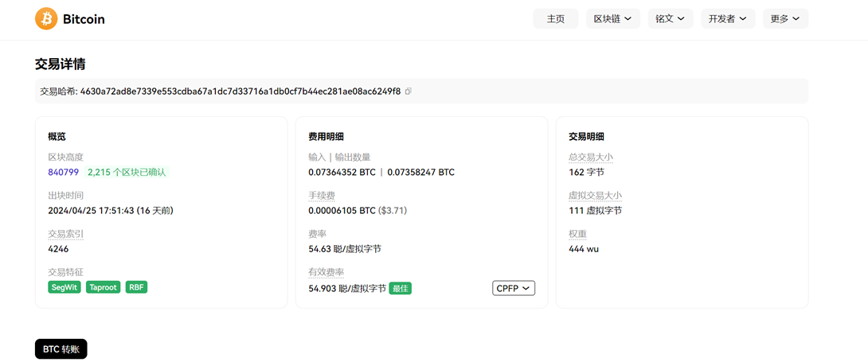This screenshot has width=868, height=362.
Task: Expand the 区块链 dropdown menu
Action: click(x=613, y=18)
